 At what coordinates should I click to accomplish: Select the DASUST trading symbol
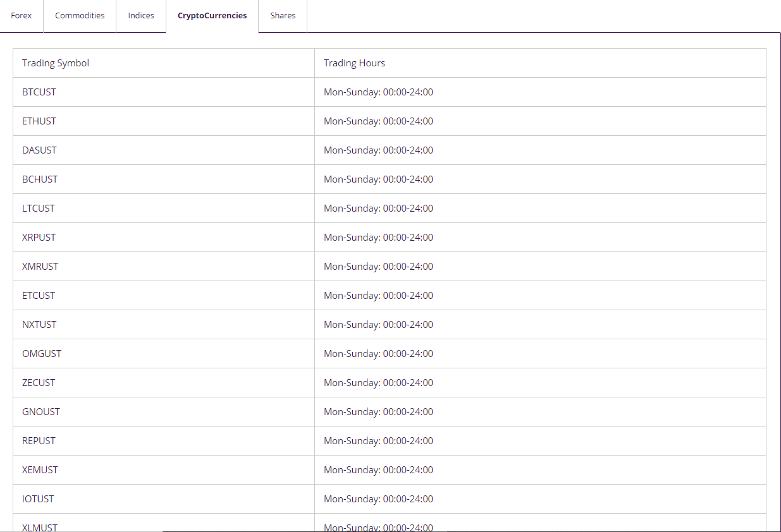[x=39, y=150]
